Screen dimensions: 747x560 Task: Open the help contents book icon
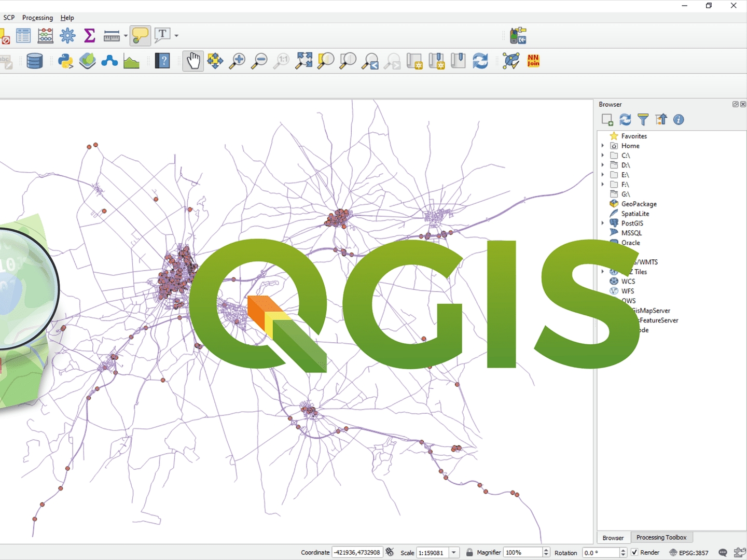(x=162, y=61)
